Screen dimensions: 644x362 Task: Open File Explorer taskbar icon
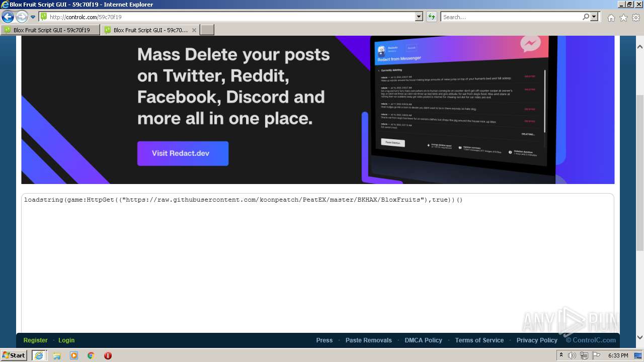tap(57, 355)
